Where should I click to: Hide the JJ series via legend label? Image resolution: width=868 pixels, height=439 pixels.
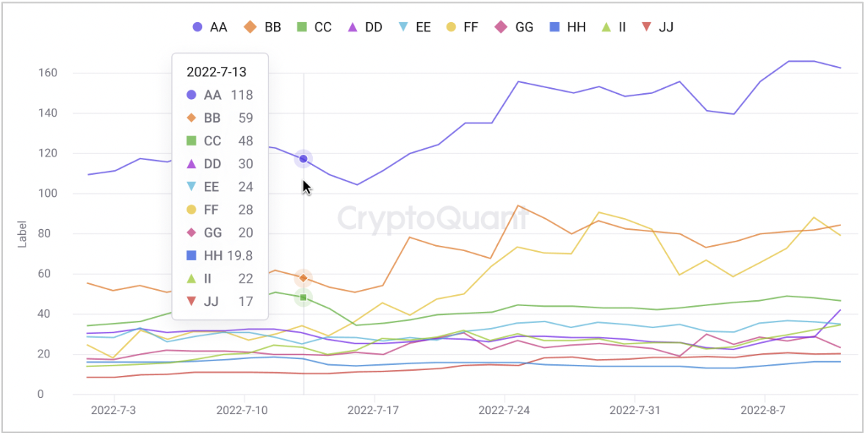[x=666, y=27]
